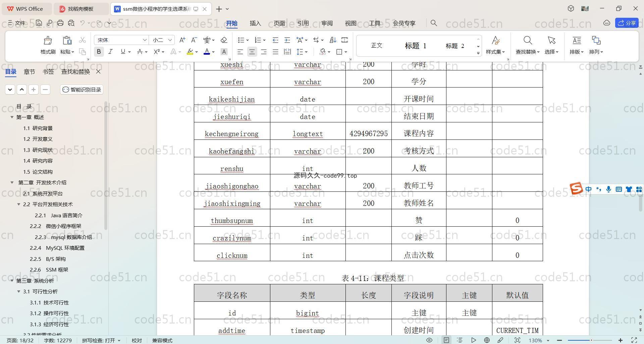Toggle Underline formatting
Image resolution: width=644 pixels, height=344 pixels.
pos(123,52)
